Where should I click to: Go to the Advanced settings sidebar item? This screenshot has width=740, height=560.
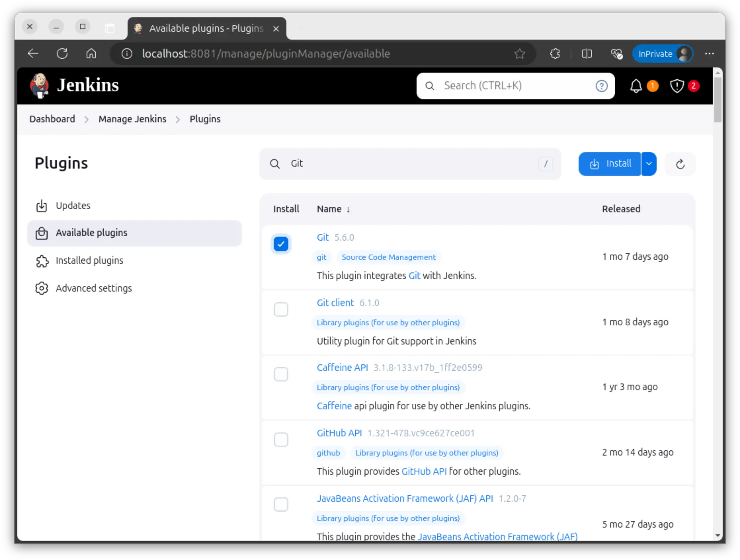point(94,288)
